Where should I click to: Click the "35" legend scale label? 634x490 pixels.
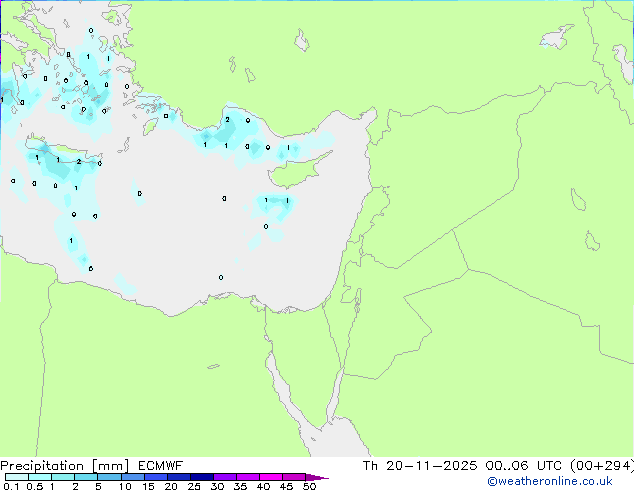[240, 486]
